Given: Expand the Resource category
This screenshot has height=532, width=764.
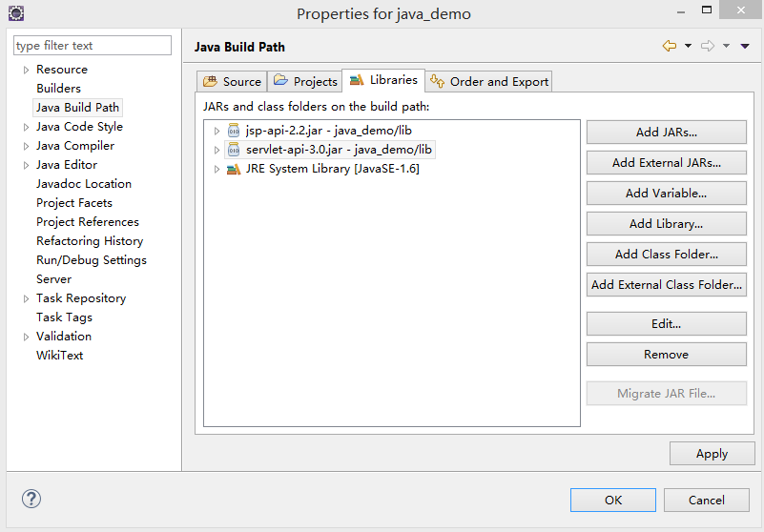Looking at the screenshot, I should click(27, 70).
